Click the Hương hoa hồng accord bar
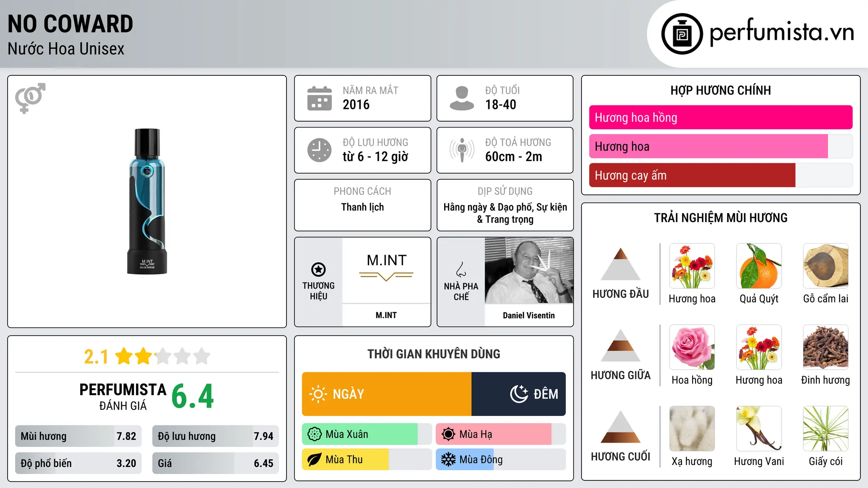The image size is (868, 488). 721,117
